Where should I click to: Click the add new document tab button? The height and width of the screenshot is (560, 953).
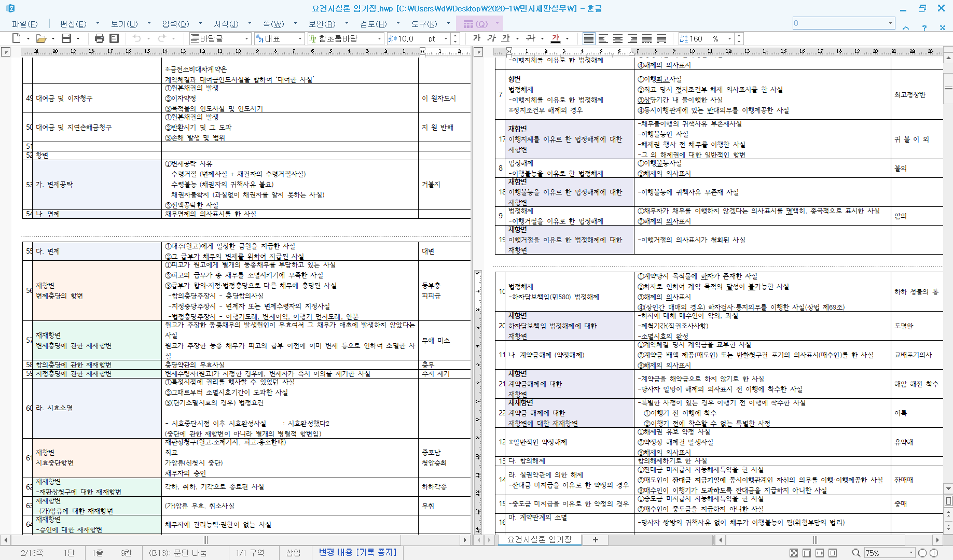tap(595, 540)
